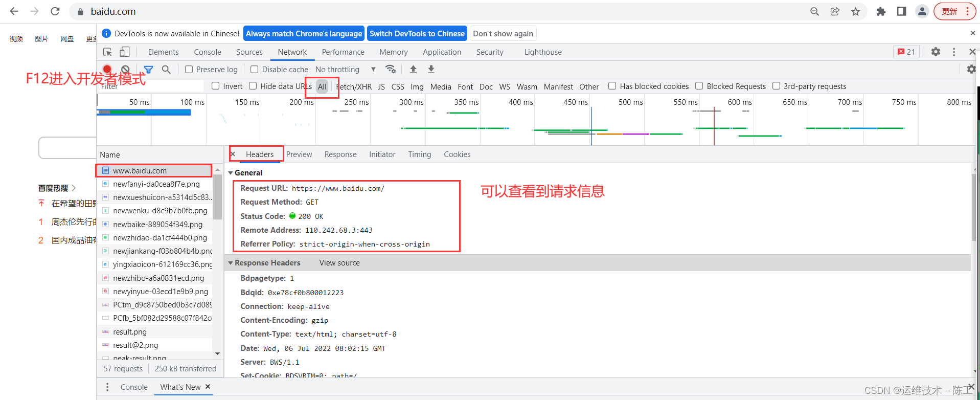The width and height of the screenshot is (980, 400).
Task: Check the 3rd-party requests checkbox
Action: pyautogui.click(x=776, y=86)
